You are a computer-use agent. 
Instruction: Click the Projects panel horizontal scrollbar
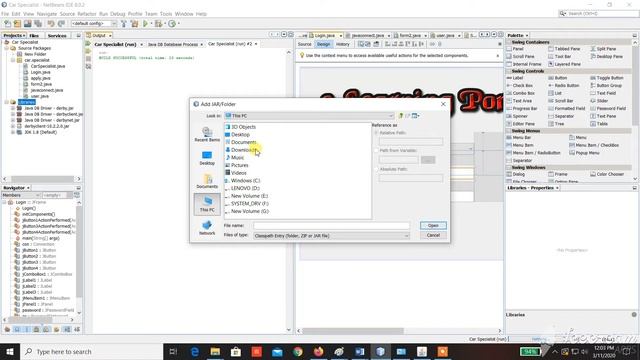42,179
